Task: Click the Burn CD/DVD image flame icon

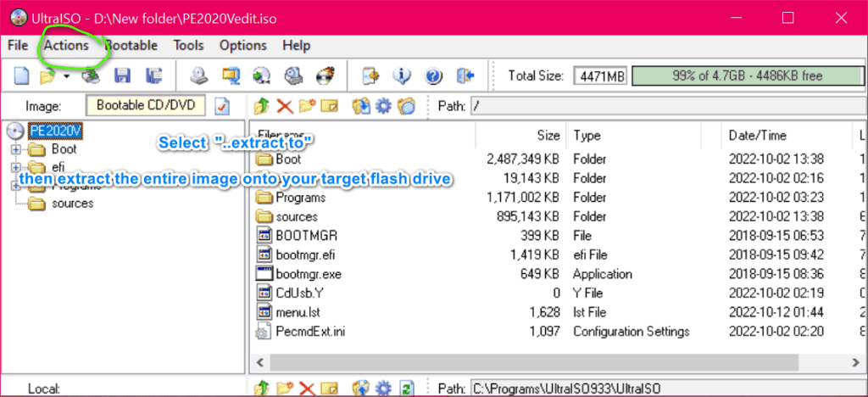Action: coord(325,76)
